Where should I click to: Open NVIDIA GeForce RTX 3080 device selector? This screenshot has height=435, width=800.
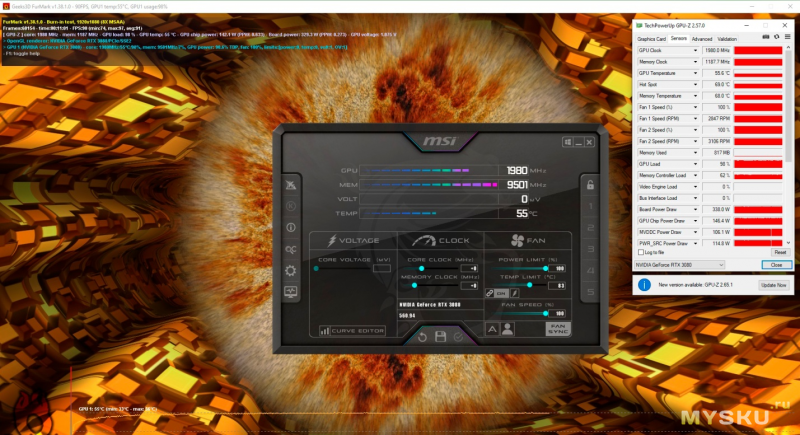(679, 265)
